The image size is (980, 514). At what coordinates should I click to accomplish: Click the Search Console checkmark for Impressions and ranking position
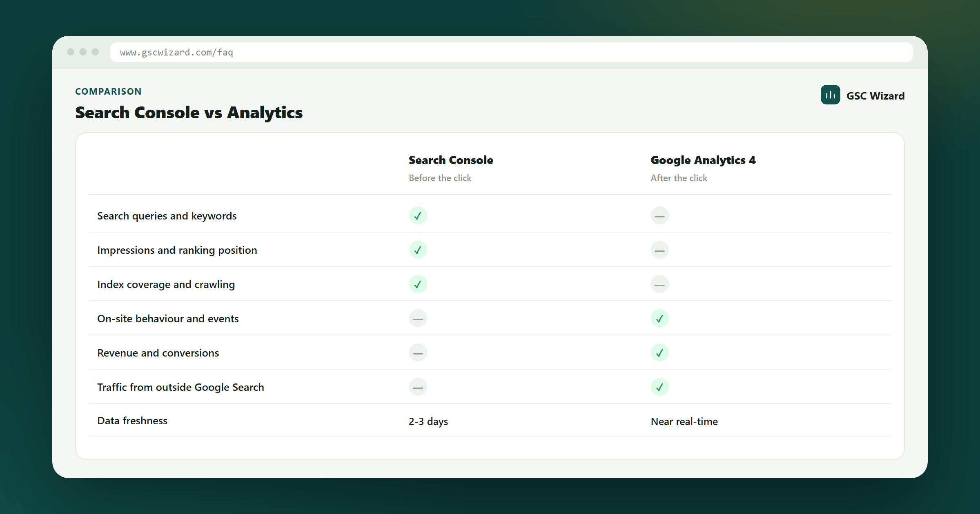point(418,250)
